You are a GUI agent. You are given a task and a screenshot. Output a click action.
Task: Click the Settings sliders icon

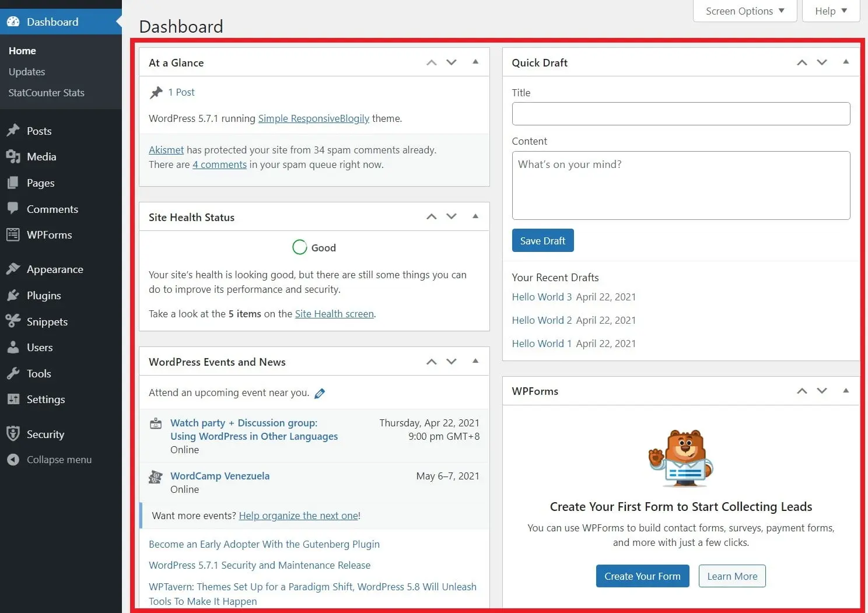tap(13, 399)
